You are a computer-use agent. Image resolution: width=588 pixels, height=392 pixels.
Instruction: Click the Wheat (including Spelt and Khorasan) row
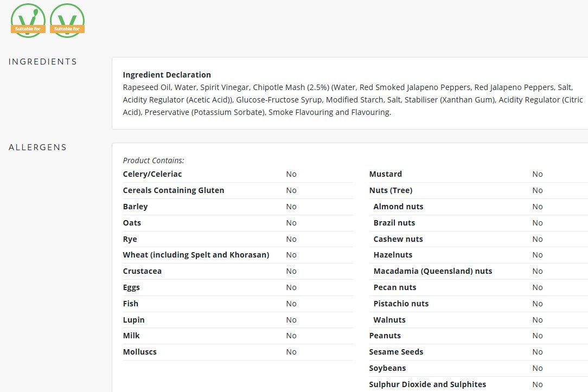[x=196, y=255]
